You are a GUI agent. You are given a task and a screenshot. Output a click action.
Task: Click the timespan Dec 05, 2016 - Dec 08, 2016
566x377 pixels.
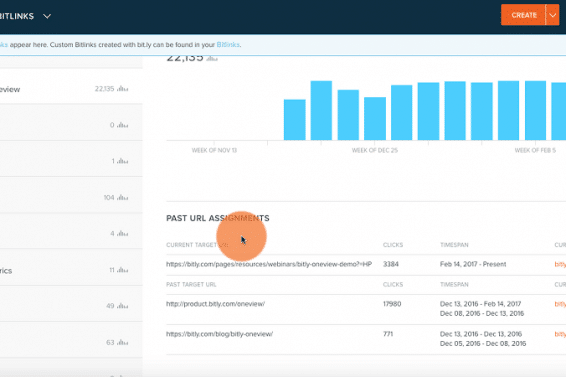pyautogui.click(x=483, y=344)
